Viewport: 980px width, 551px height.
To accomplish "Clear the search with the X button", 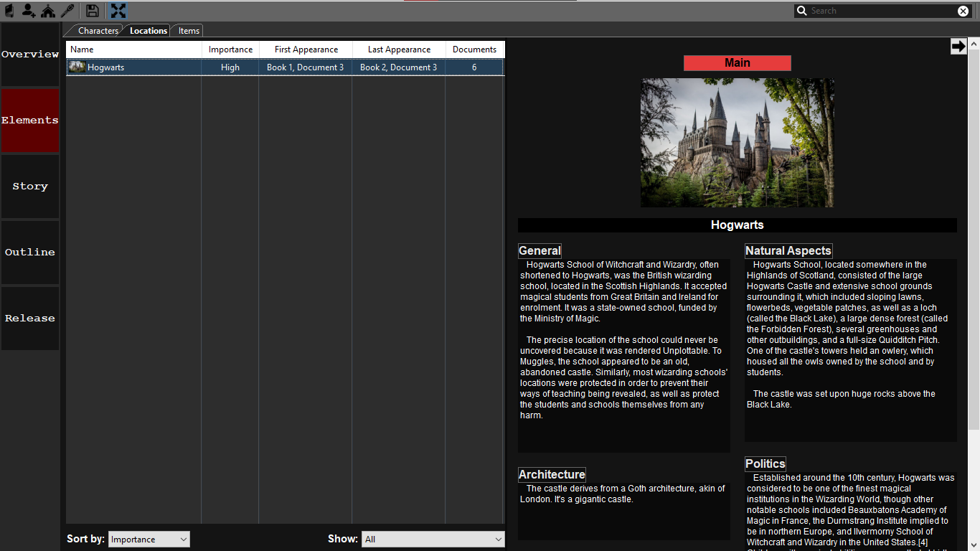I will pos(963,11).
